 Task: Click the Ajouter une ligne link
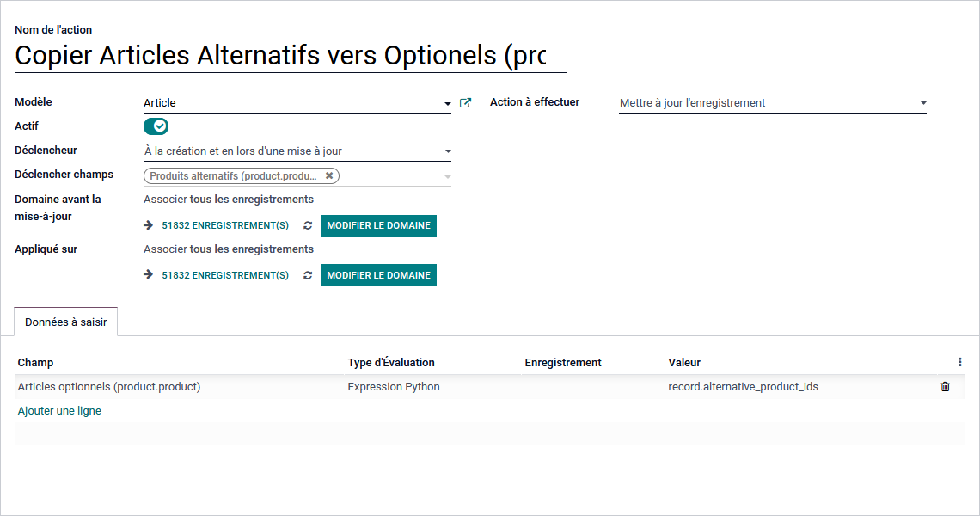point(59,411)
